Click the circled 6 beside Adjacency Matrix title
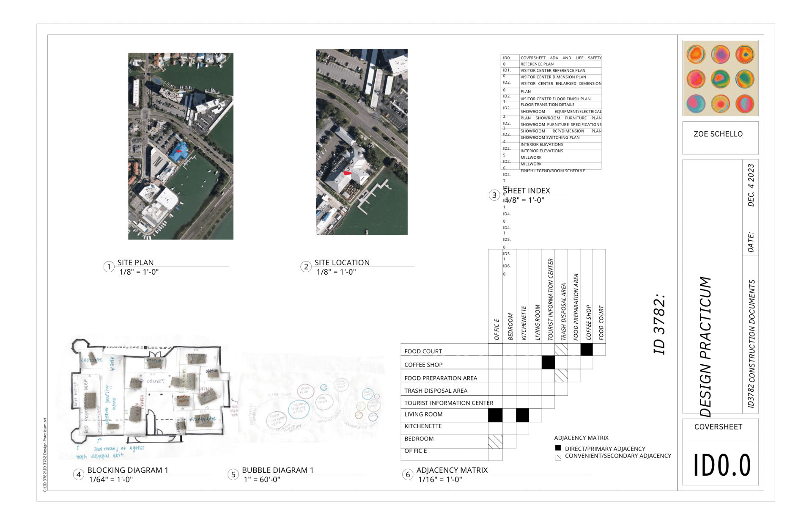The width and height of the screenshot is (812, 526). 408,474
